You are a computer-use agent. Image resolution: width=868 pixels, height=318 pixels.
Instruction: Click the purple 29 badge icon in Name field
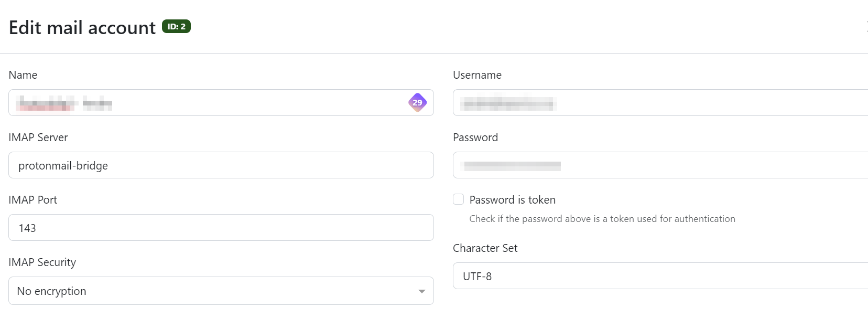(417, 102)
